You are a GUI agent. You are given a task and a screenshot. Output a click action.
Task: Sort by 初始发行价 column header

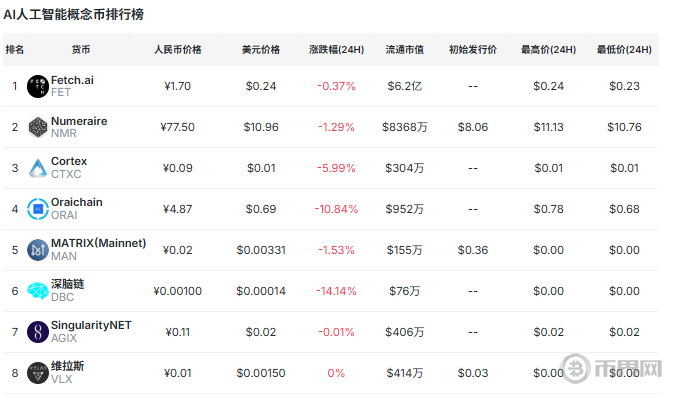click(473, 50)
